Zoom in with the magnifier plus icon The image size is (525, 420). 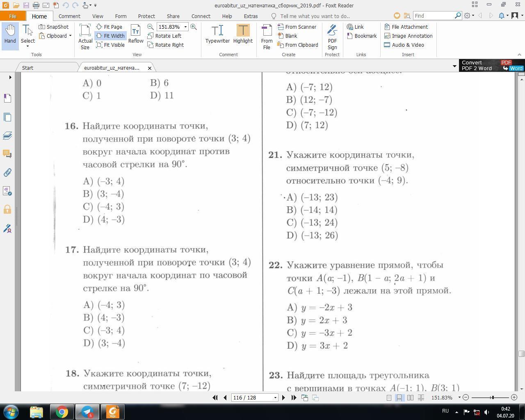[194, 27]
